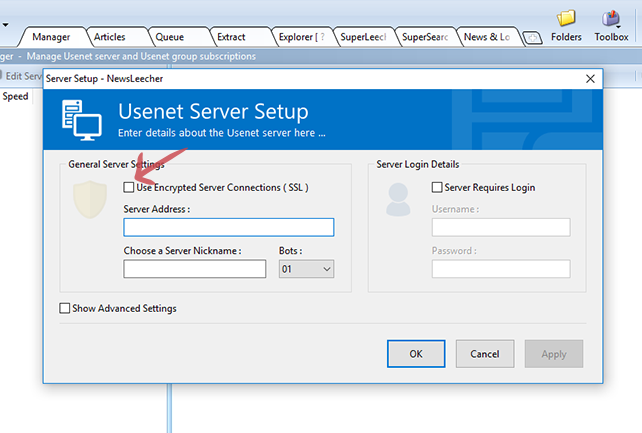Image resolution: width=642 pixels, height=433 pixels.
Task: Click the Server Nickname text field
Action: click(195, 269)
